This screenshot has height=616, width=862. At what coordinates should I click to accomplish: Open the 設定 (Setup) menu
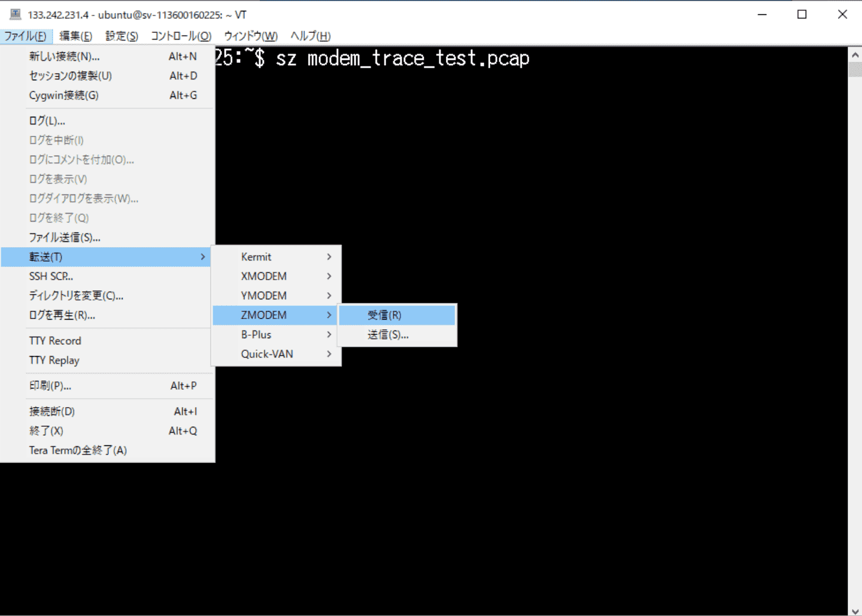pos(122,36)
